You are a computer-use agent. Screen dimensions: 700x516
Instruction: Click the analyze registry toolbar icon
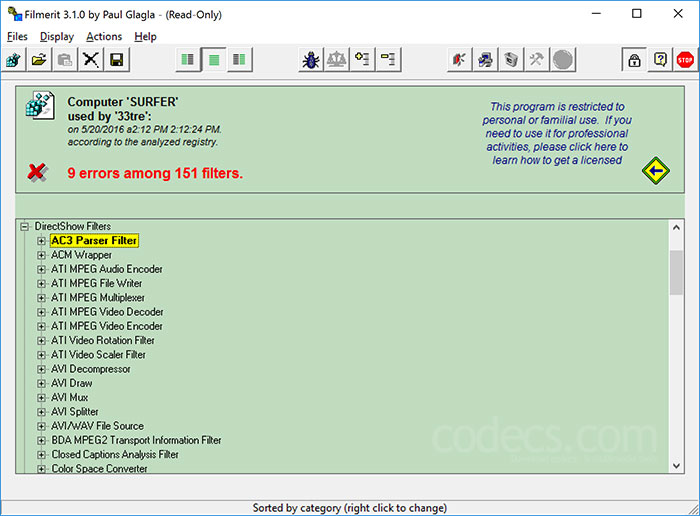click(x=14, y=59)
